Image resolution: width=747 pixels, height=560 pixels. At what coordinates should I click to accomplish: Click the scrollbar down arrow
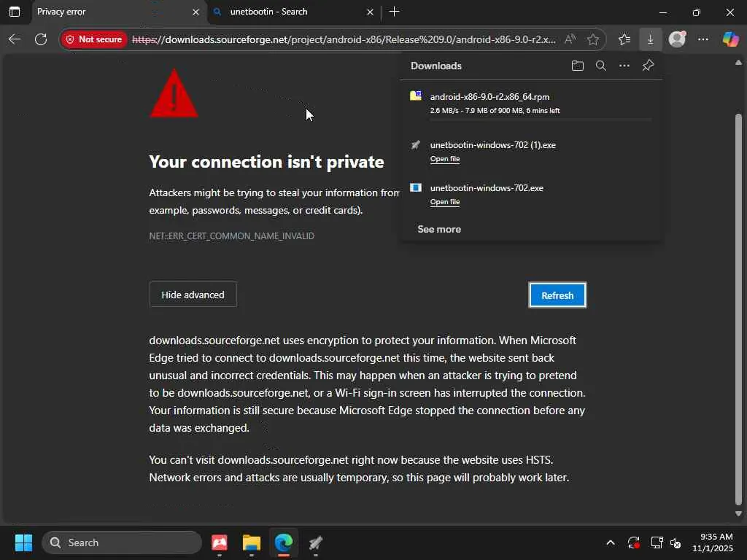coord(738,514)
